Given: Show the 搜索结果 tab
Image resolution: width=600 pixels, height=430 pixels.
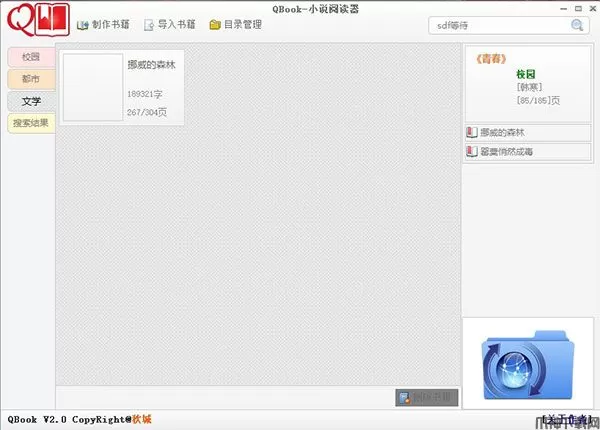Looking at the screenshot, I should point(31,123).
